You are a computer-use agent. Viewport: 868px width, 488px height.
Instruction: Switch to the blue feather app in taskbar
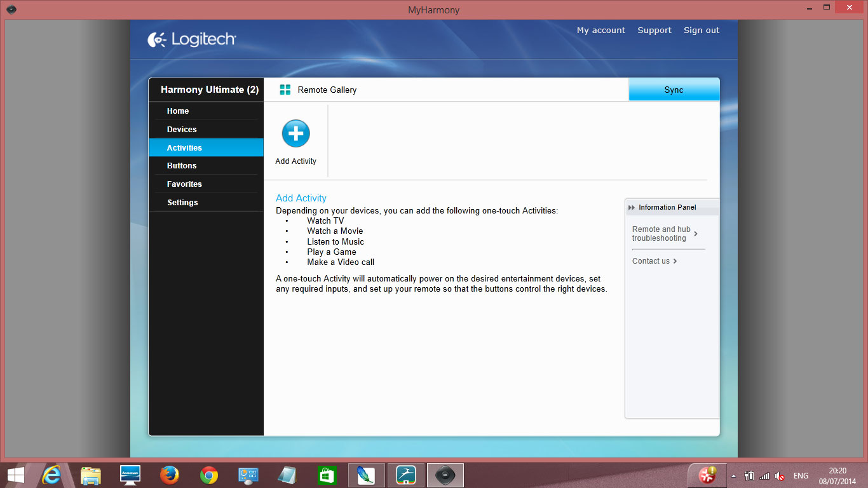point(367,475)
